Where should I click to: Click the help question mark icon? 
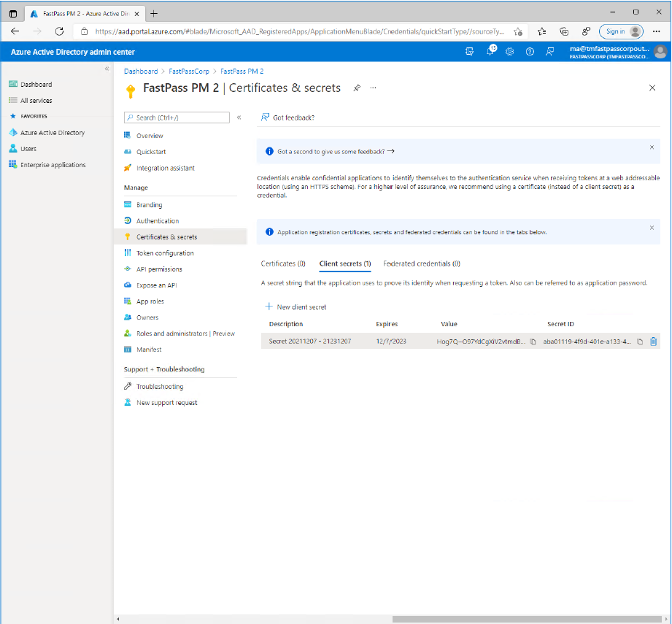[x=530, y=52]
